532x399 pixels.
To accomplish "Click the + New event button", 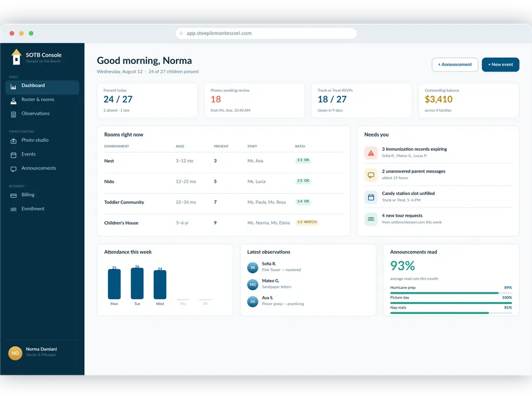I will coord(501,64).
